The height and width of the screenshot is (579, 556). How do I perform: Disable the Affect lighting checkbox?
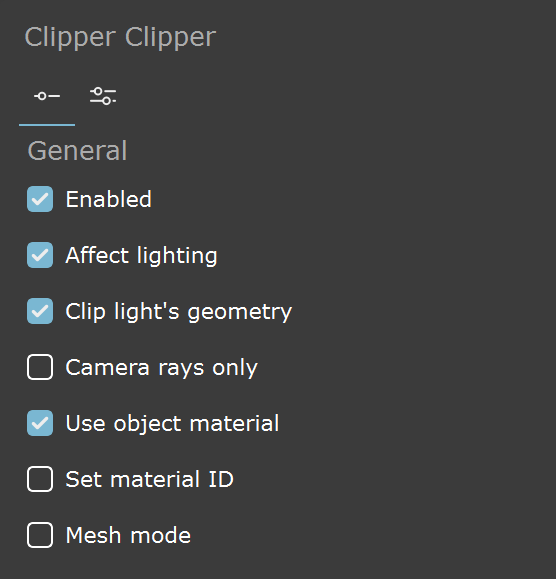tap(40, 255)
